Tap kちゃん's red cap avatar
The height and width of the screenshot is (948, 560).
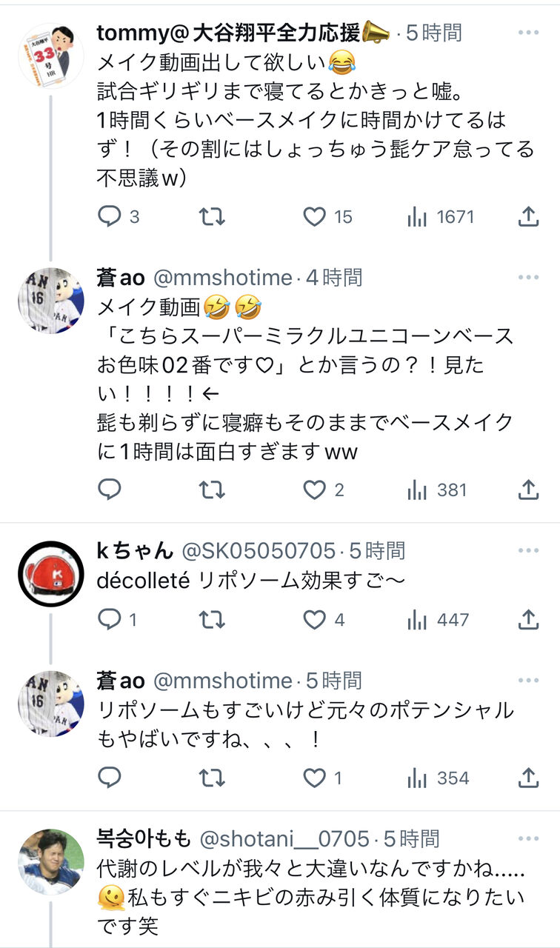pos(51,574)
